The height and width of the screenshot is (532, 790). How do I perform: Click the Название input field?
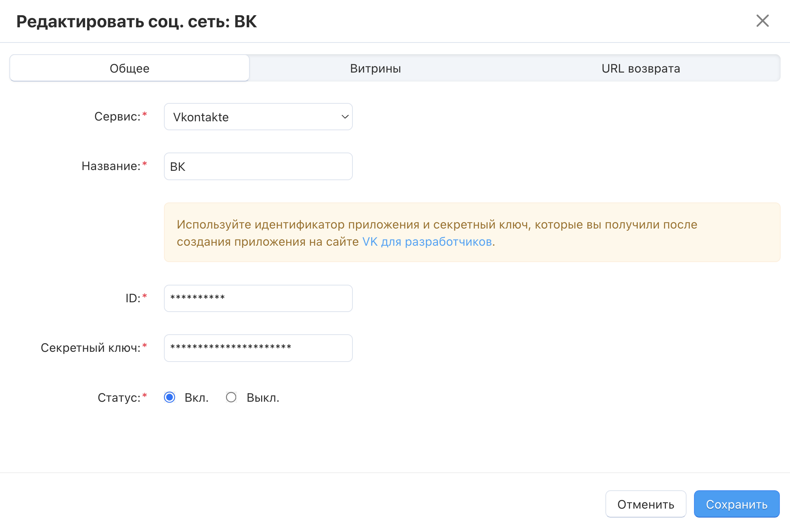(258, 167)
